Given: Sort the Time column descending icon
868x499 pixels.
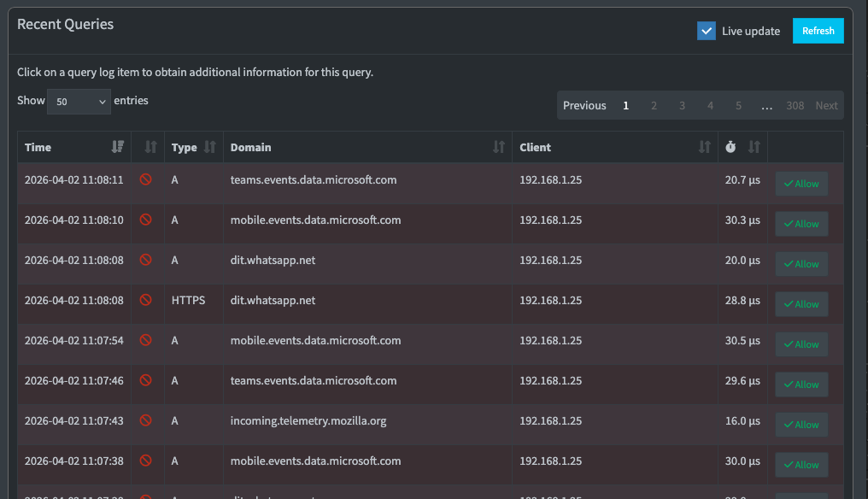Looking at the screenshot, I should coord(118,147).
